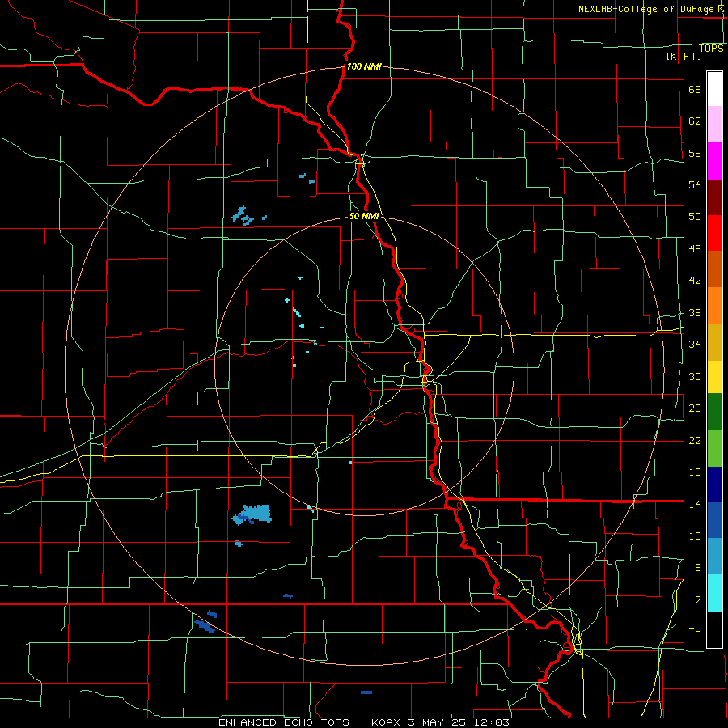Screen dimensions: 728x728
Task: Pick the dark maroon legend swatch
Action: 714,197
